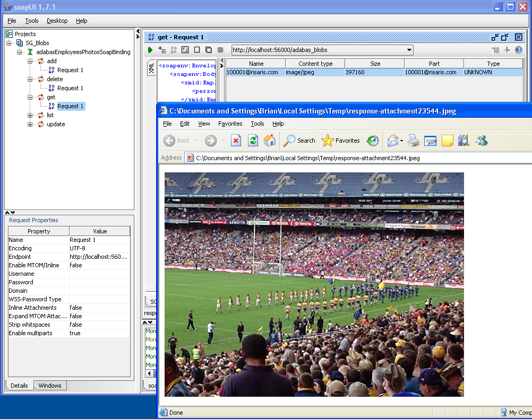
Task: Click the Print icon in browser toolbar
Action: coord(413,141)
